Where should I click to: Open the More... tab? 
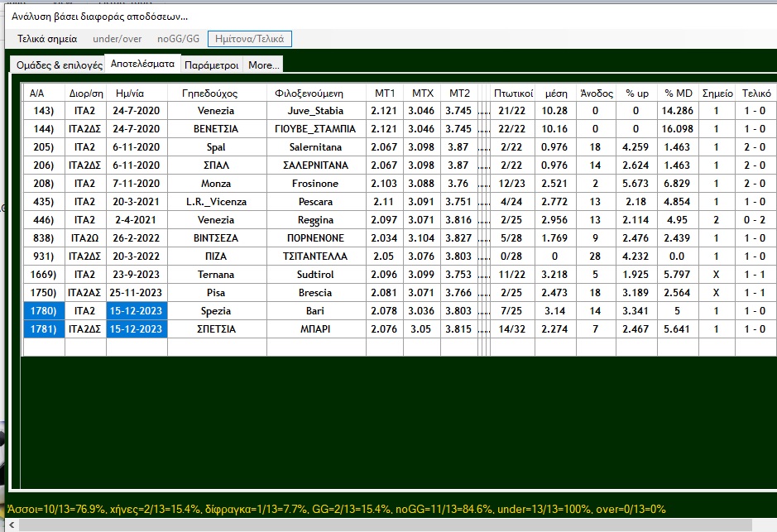coord(264,65)
